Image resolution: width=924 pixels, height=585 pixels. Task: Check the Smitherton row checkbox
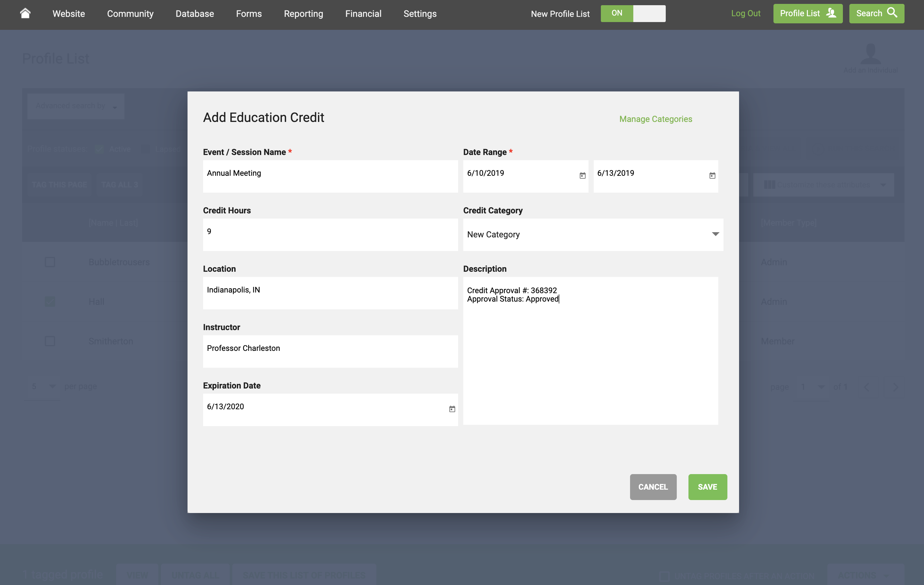(50, 341)
